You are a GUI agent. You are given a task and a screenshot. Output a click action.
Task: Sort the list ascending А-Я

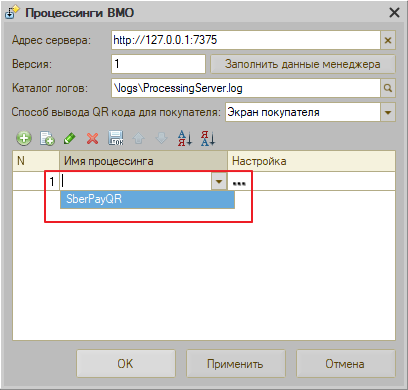tap(185, 138)
